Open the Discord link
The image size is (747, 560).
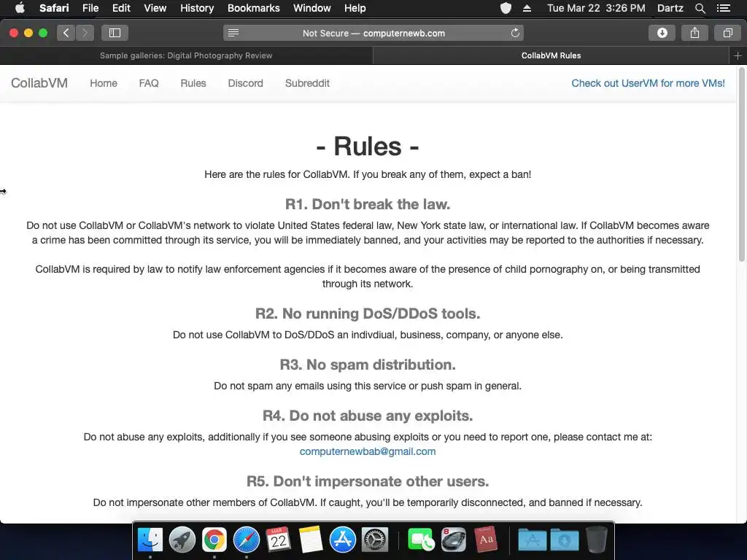245,83
